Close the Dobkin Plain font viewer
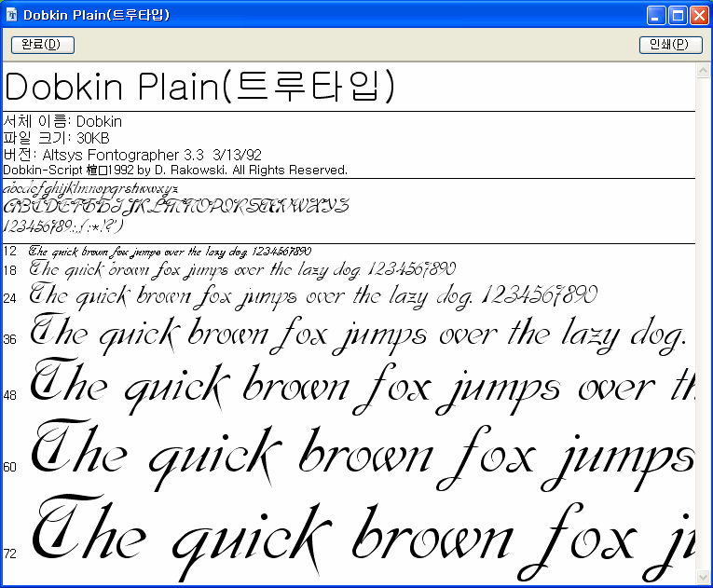 (699, 16)
